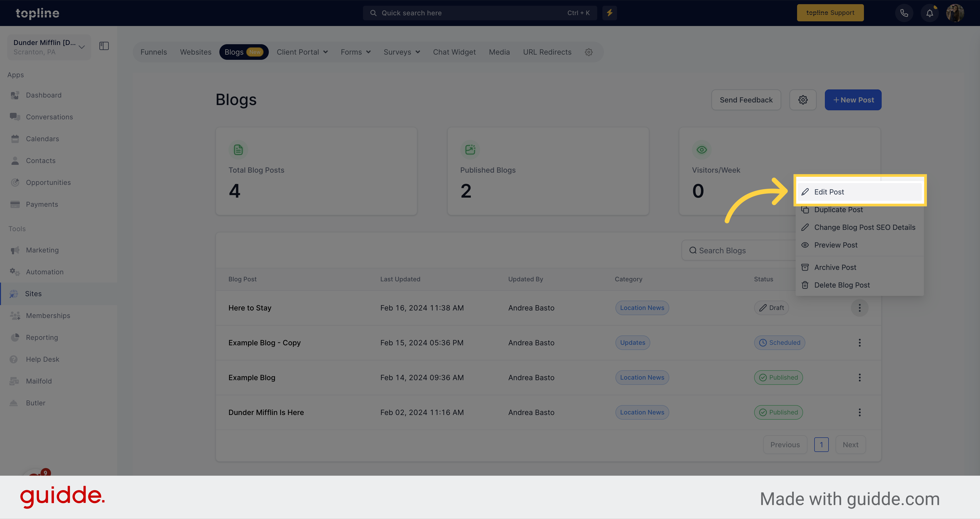Open the gear settings in Sites tab bar
The width and height of the screenshot is (980, 519).
click(x=589, y=52)
